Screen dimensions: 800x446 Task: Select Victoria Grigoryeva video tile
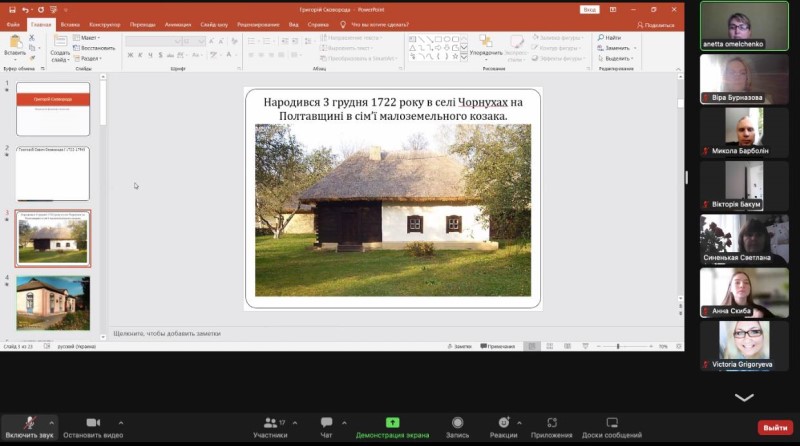(744, 345)
